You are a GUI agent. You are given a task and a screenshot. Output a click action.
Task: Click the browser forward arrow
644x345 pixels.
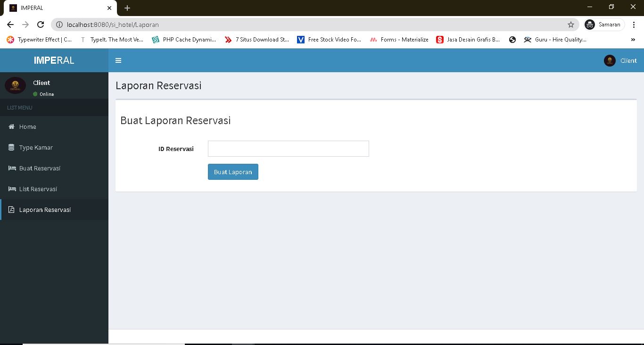[25, 25]
